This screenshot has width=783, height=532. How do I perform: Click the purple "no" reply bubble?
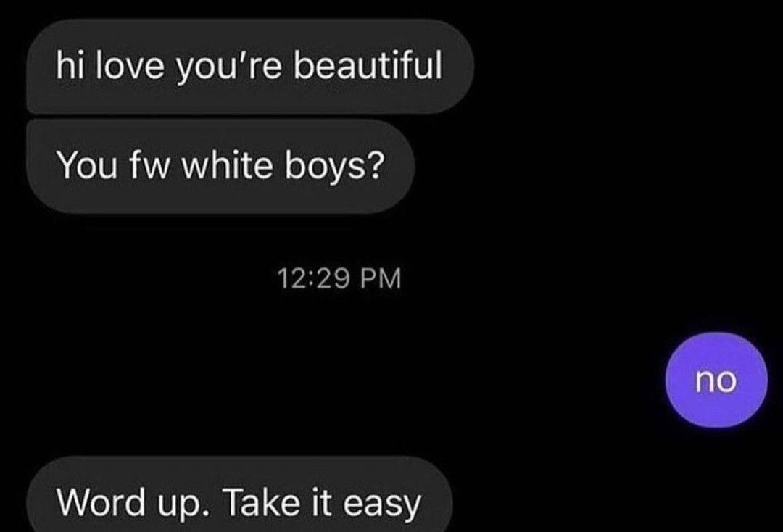pyautogui.click(x=716, y=381)
